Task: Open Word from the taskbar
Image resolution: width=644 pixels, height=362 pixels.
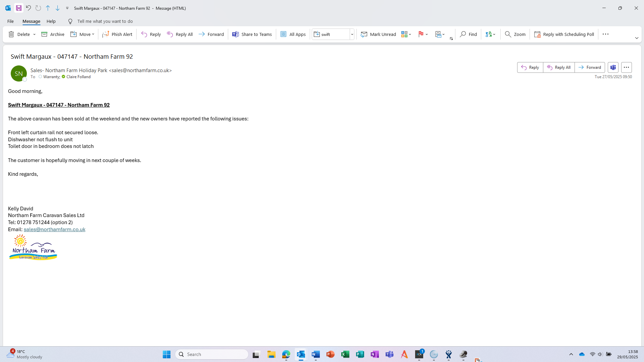Action: (x=315, y=354)
